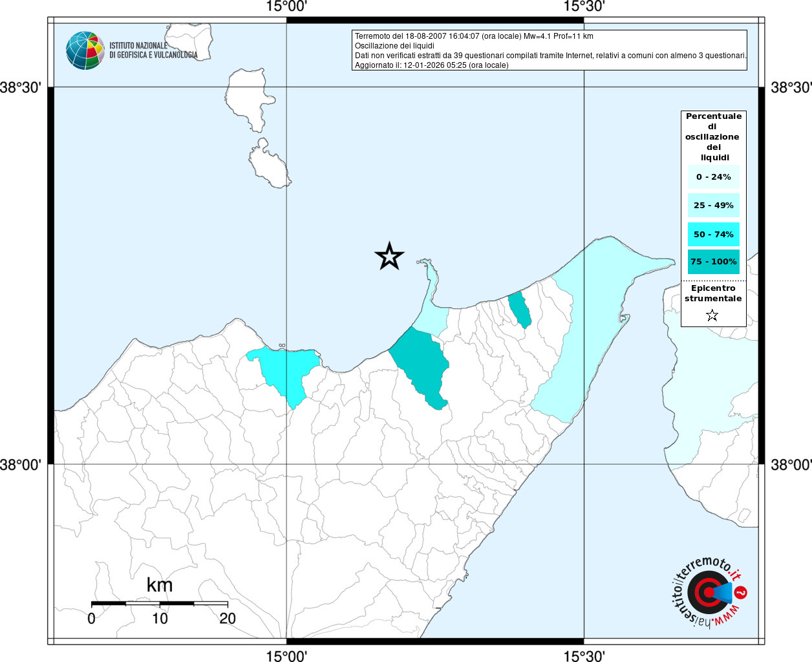Click the Istituto Nazionale di Geofisica text

153,50
